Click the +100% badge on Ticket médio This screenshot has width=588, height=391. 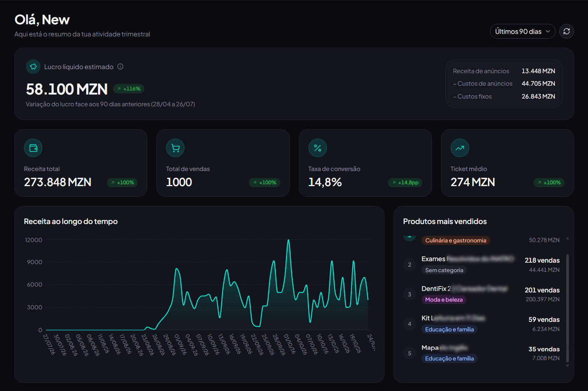pos(549,182)
